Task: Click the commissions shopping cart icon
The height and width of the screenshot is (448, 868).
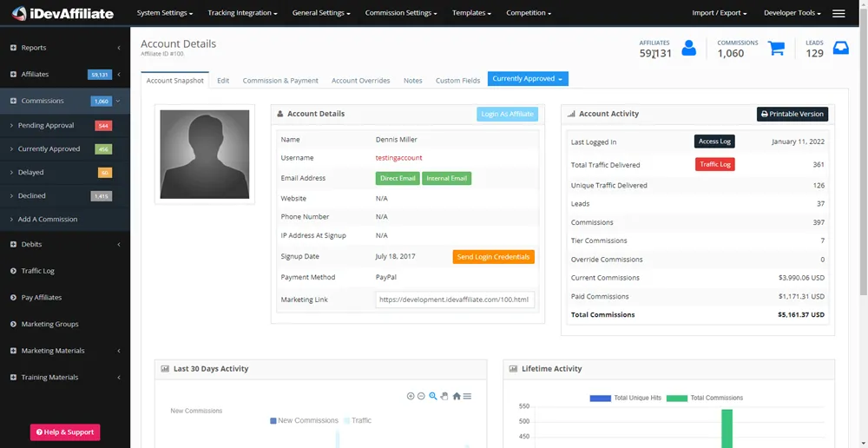Action: pyautogui.click(x=776, y=49)
